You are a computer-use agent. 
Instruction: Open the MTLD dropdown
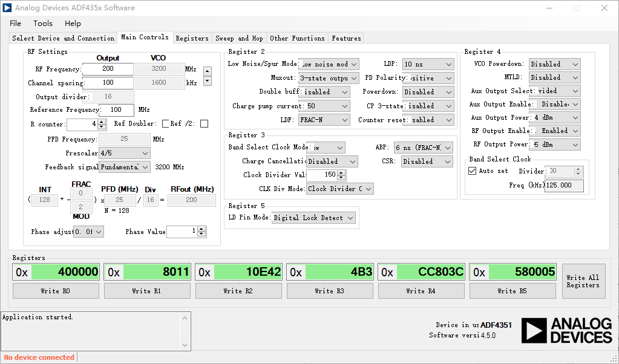pos(555,77)
